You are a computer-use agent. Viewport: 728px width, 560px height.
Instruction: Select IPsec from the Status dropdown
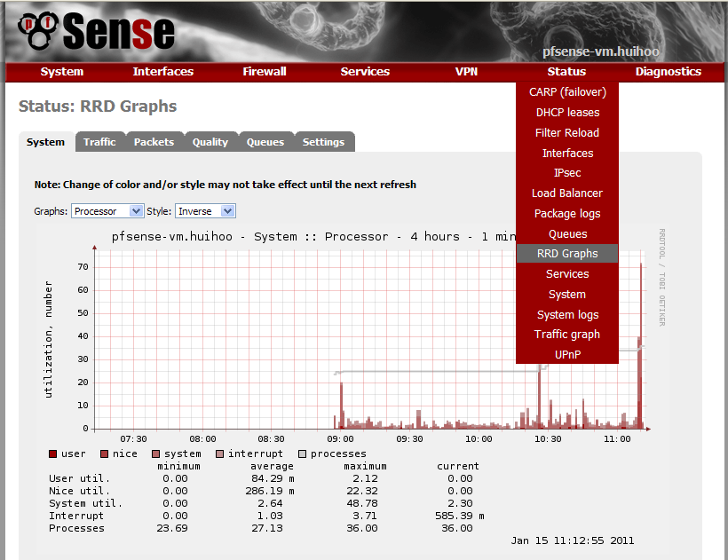(x=567, y=173)
